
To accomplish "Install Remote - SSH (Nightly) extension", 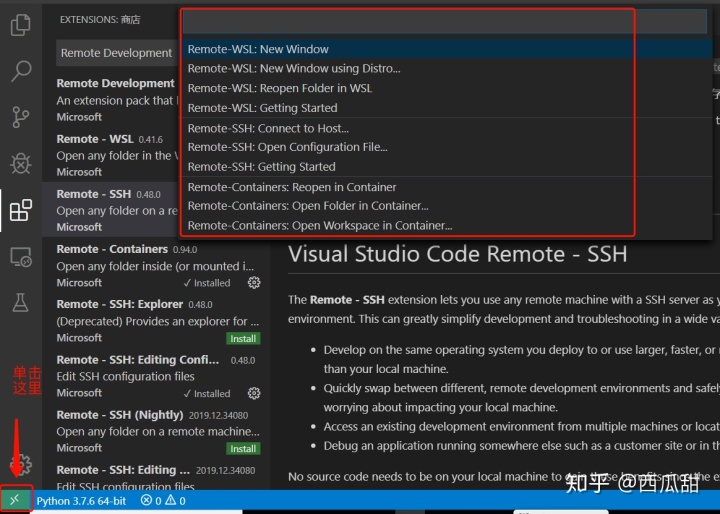I will (243, 449).
